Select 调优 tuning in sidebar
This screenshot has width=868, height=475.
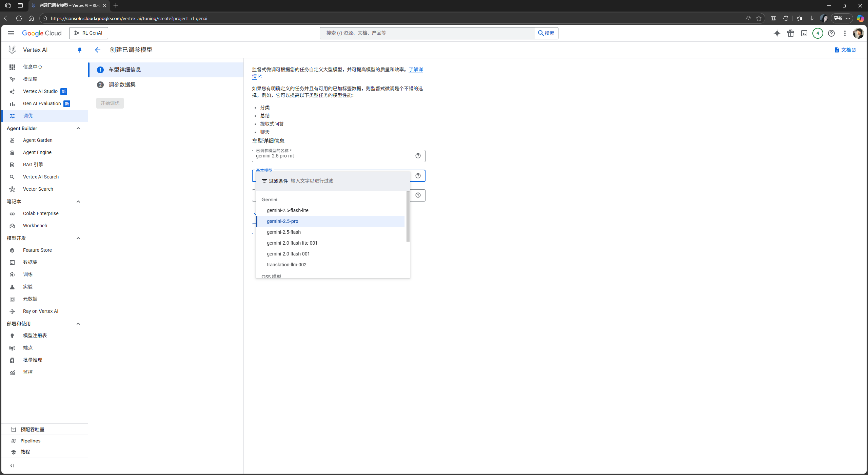click(45, 116)
